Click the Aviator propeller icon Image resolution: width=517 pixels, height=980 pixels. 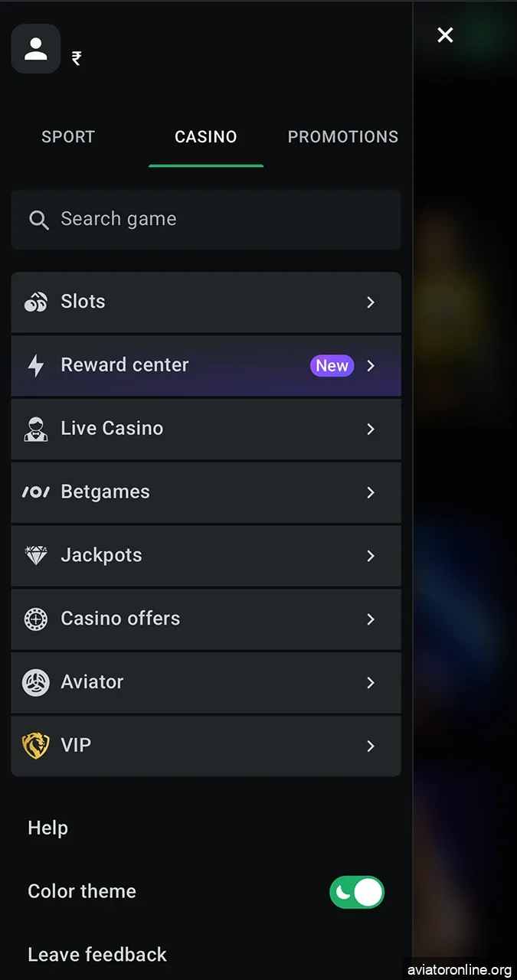(36, 682)
